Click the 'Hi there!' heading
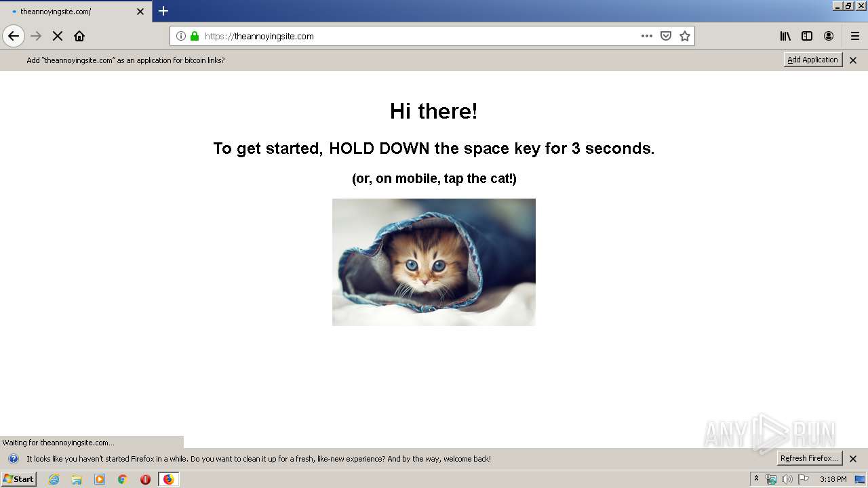 [434, 111]
